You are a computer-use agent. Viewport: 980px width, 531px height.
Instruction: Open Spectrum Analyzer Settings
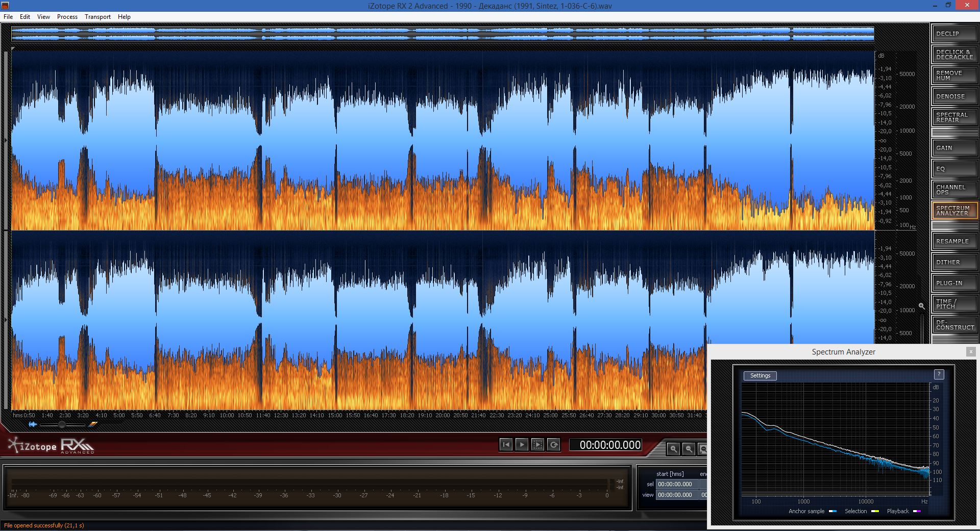click(760, 375)
